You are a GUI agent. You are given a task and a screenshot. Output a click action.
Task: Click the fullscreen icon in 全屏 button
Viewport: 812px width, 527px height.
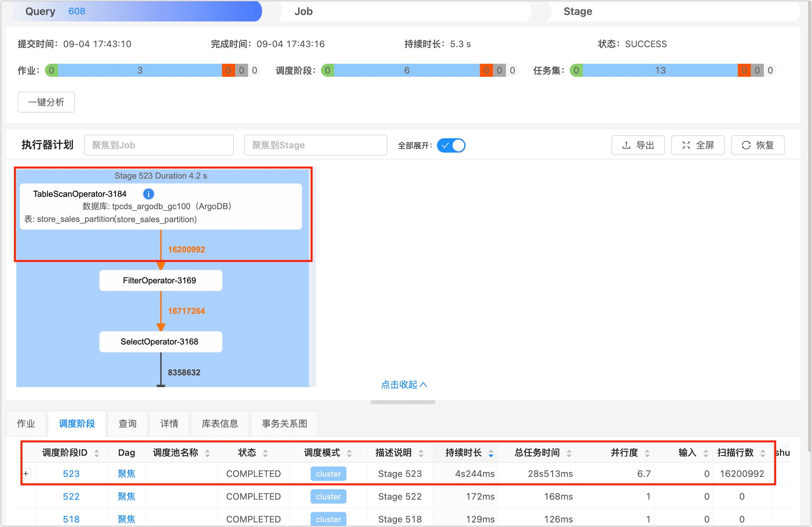[x=686, y=145]
